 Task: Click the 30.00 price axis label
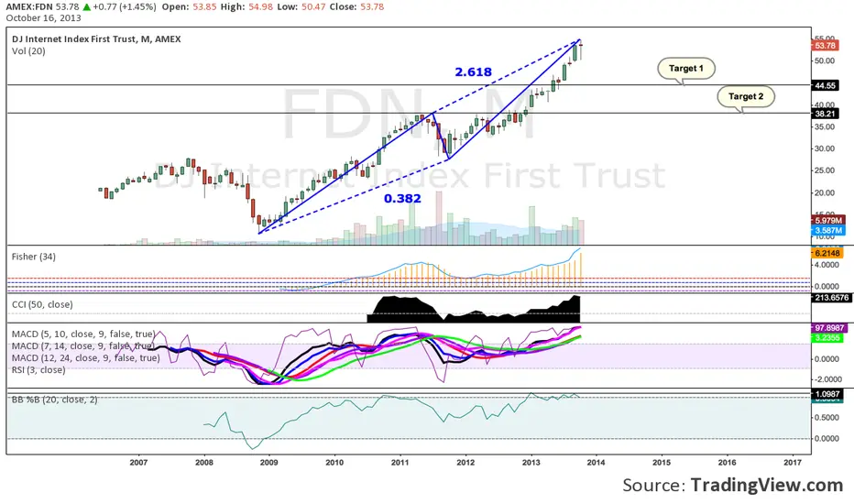click(825, 148)
